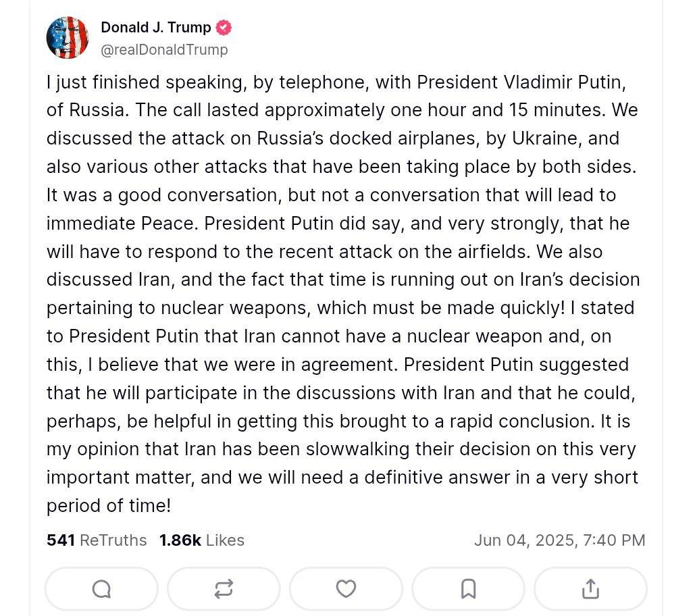Click the reply speech bubble icon
The image size is (695, 616).
click(101, 589)
